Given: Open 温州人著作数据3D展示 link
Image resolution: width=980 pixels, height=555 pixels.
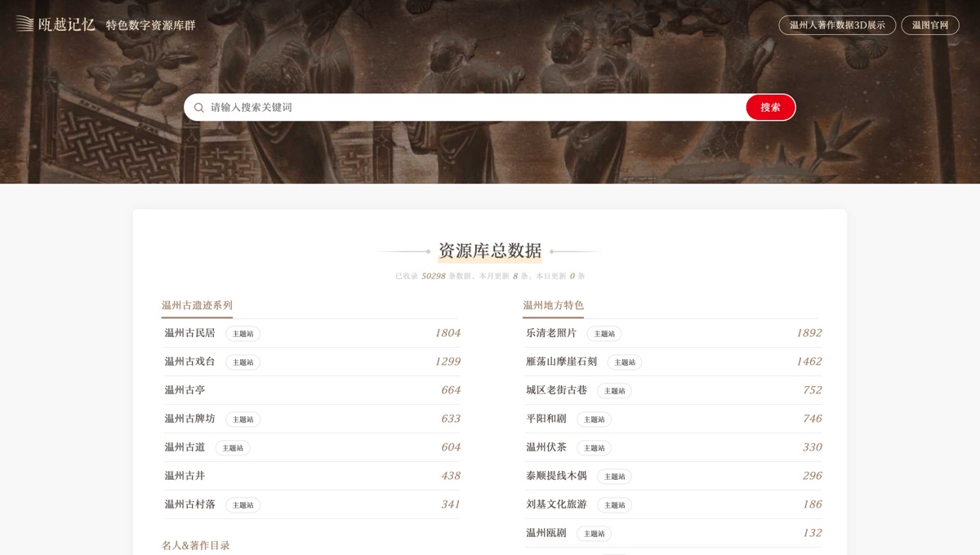Looking at the screenshot, I should pos(837,25).
